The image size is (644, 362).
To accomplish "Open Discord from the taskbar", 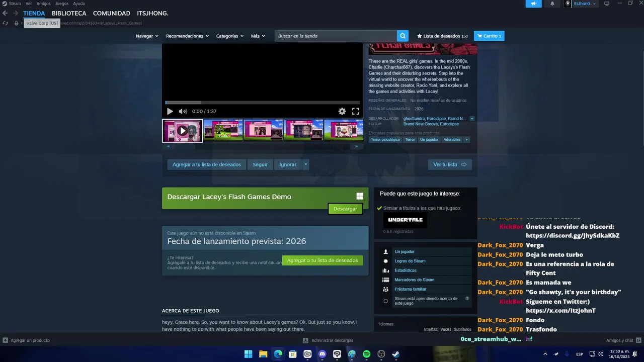I will pos(323,354).
